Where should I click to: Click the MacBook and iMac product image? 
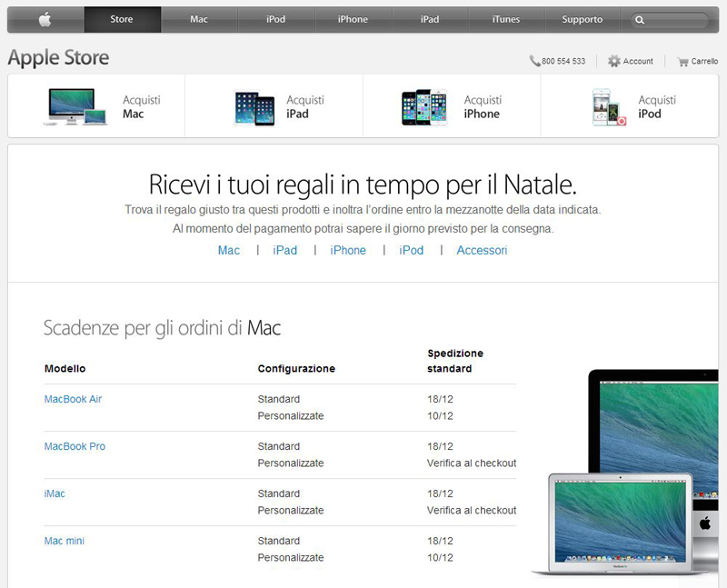(625, 473)
